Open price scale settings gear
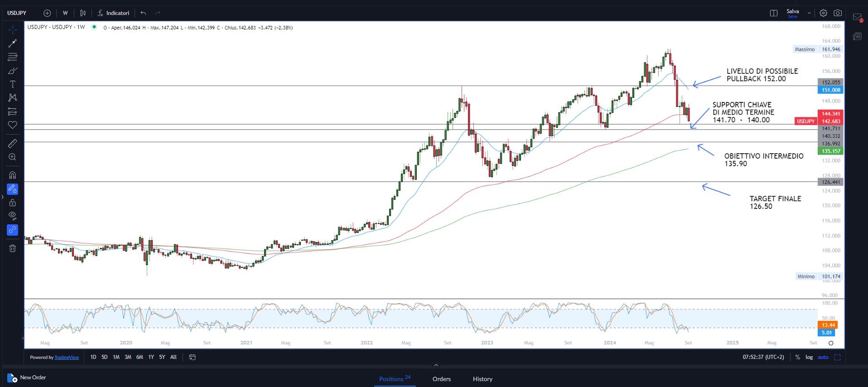 831,343
